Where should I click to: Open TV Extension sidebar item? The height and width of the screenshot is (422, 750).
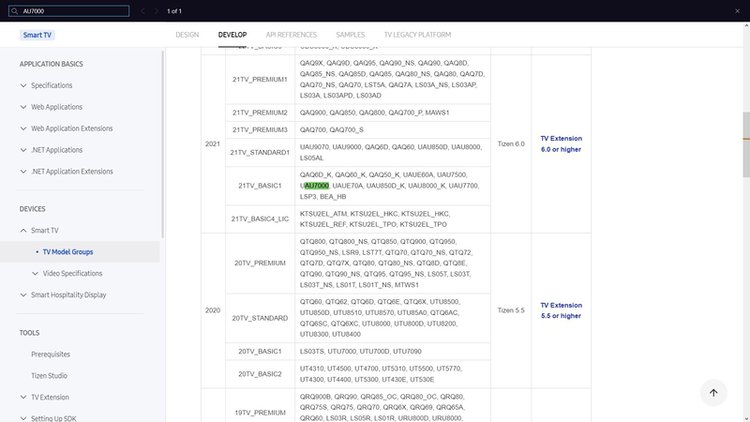50,397
